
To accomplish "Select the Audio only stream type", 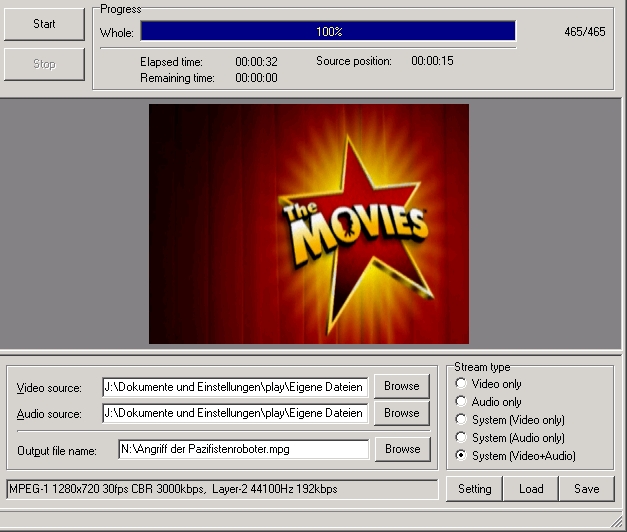I will coord(461,402).
